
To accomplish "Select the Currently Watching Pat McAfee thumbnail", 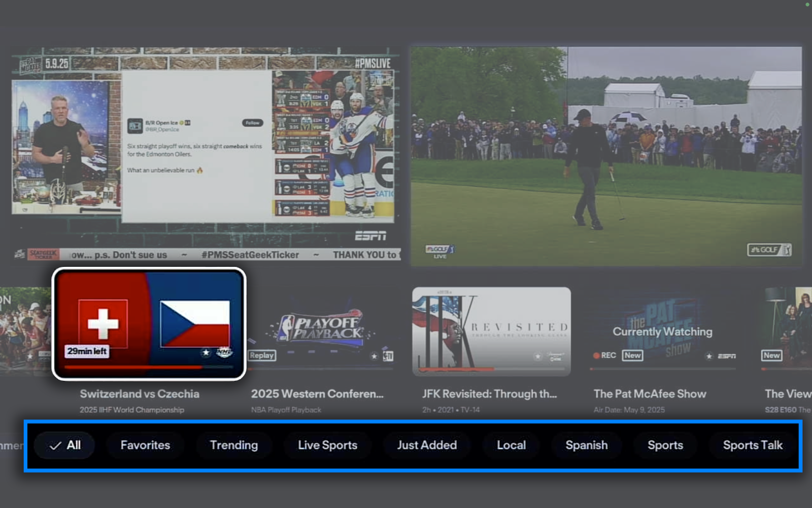I will [x=663, y=331].
